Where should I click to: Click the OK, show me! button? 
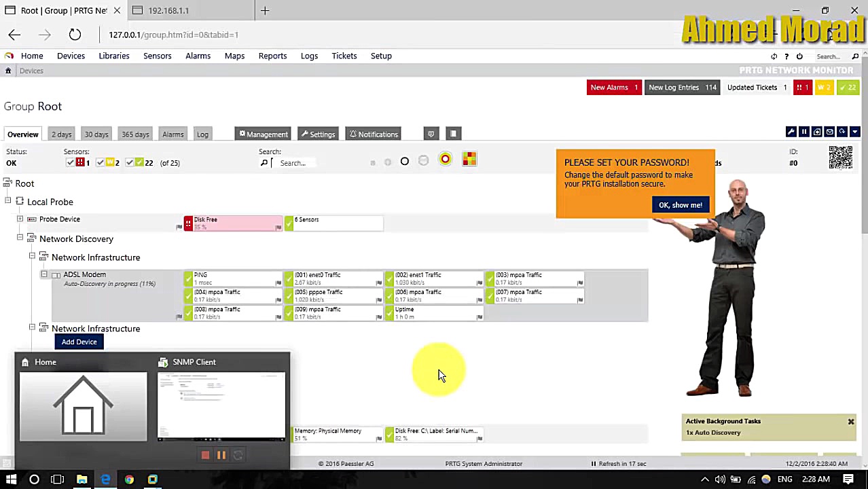pos(680,204)
